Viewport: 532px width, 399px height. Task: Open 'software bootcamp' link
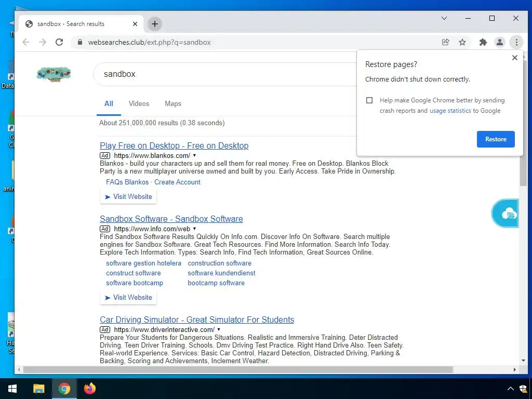(135, 283)
